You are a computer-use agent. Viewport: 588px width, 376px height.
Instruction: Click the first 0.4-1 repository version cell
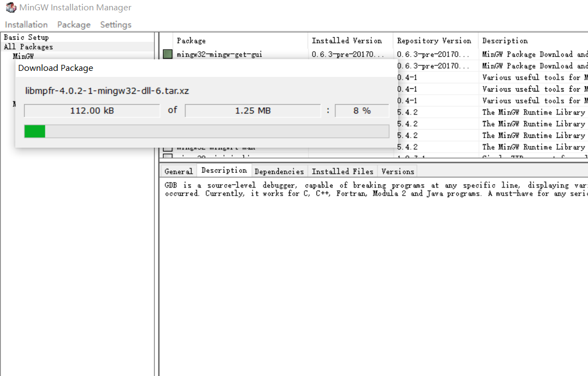tap(407, 77)
